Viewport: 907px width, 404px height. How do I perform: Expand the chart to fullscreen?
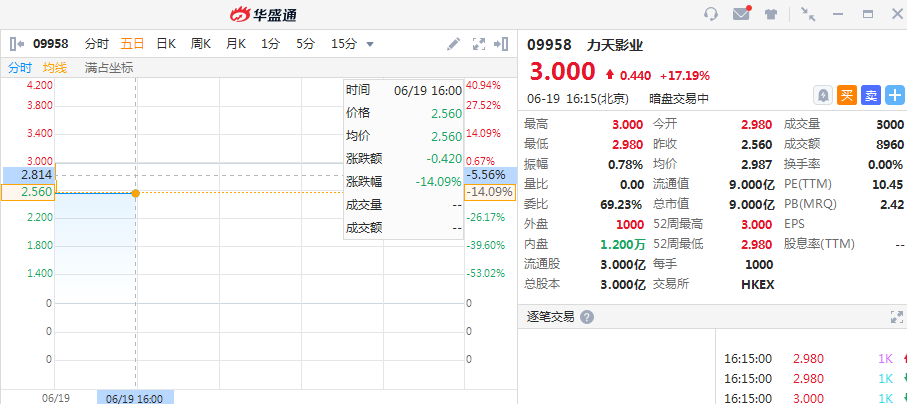pos(478,43)
